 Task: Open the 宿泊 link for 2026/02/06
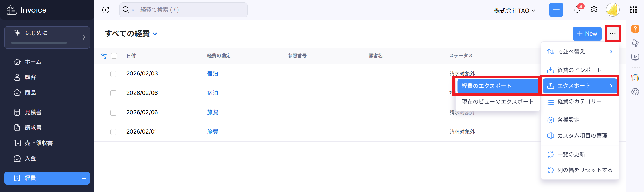[212, 93]
